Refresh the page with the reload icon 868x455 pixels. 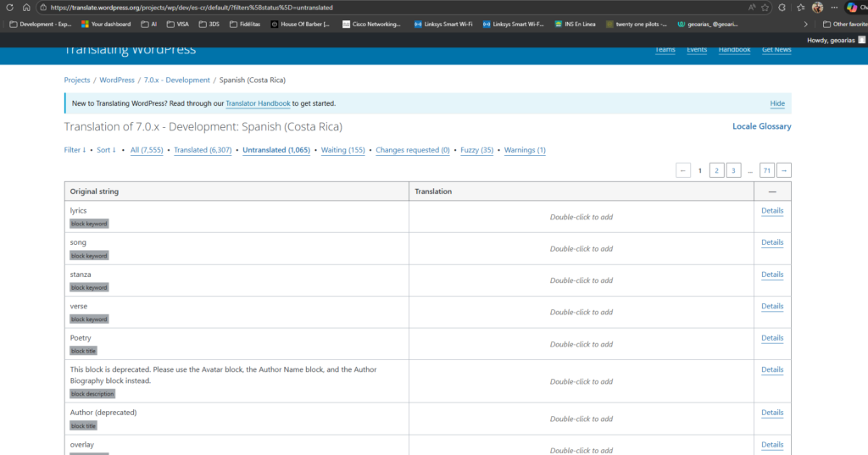click(9, 7)
